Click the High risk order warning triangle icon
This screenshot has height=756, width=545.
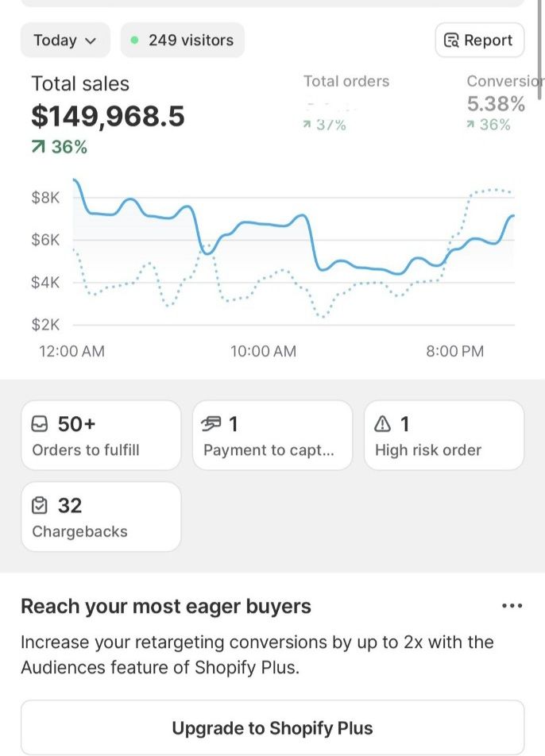[383, 424]
